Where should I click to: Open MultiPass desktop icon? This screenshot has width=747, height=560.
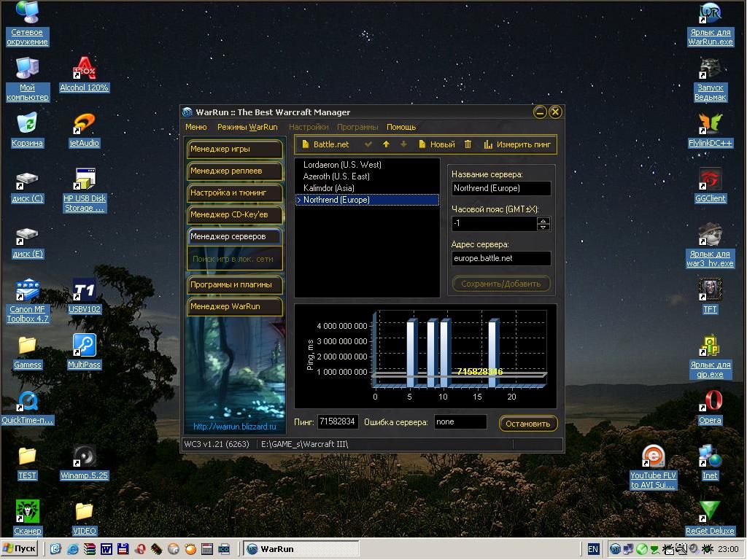(x=85, y=351)
